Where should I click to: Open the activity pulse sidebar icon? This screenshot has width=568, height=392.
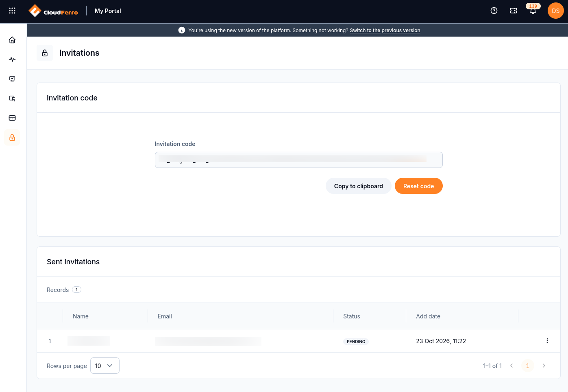coord(12,59)
